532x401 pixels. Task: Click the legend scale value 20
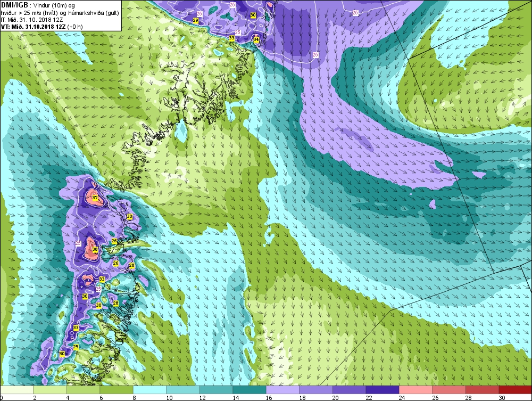tap(336, 398)
